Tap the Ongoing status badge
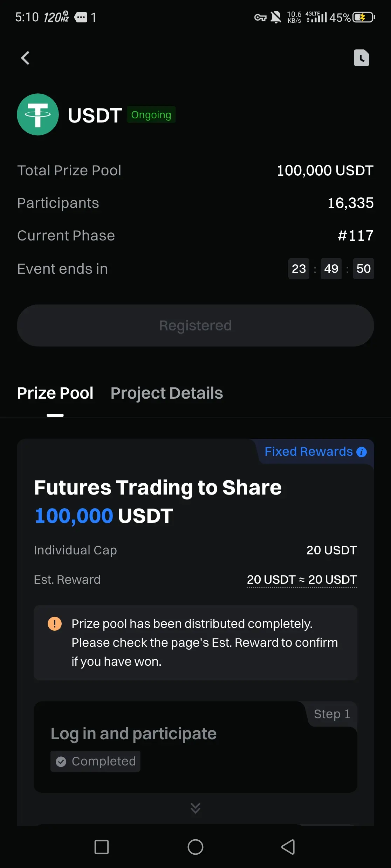The image size is (391, 868). pos(151,115)
